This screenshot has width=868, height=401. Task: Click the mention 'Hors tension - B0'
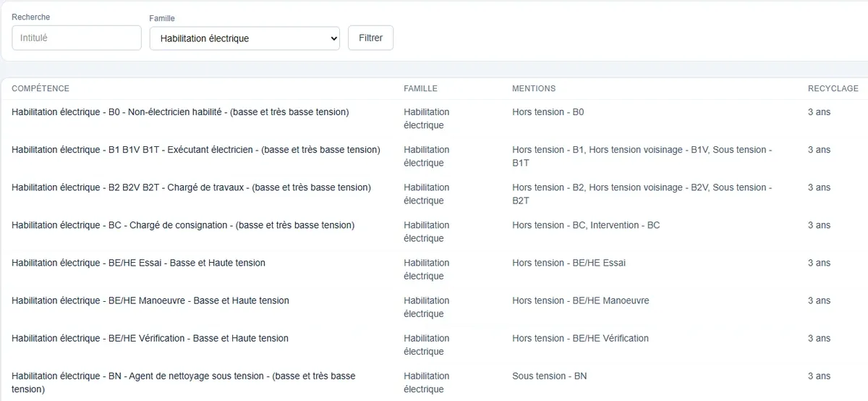(548, 112)
